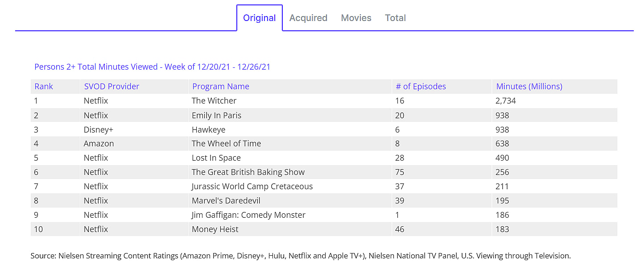Click The Great British Baking Show
Screen dimensions: 644x274
(x=248, y=172)
